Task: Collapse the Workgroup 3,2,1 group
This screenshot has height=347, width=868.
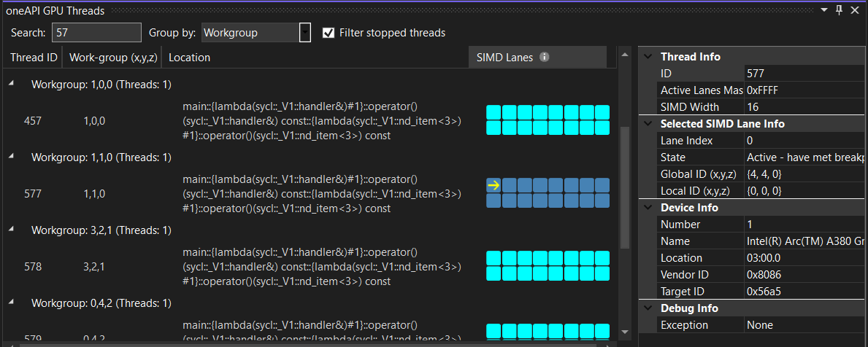Action: tap(12, 230)
